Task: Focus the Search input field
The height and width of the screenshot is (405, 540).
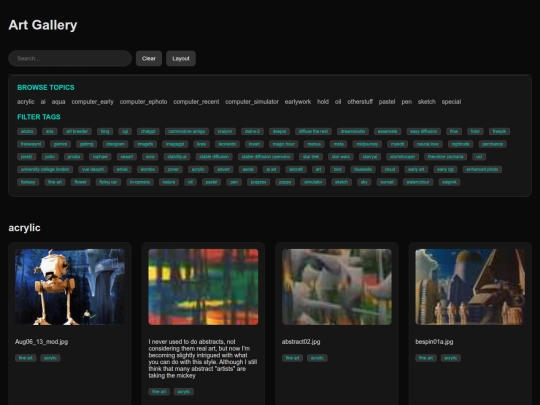Action: 70,59
